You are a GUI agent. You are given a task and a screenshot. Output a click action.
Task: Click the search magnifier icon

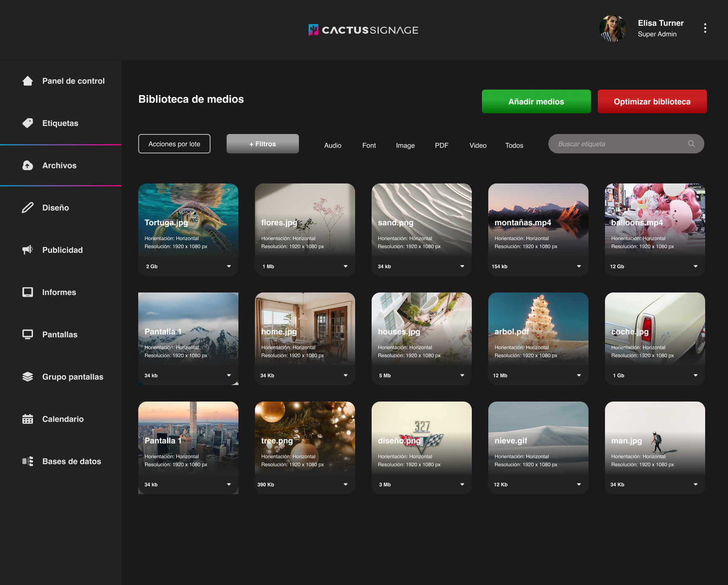point(691,144)
